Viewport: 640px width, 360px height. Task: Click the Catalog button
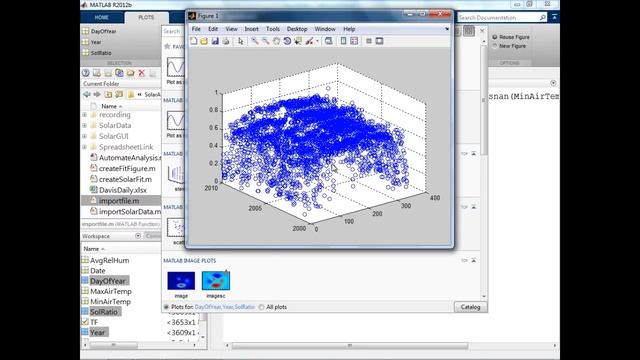pos(470,307)
